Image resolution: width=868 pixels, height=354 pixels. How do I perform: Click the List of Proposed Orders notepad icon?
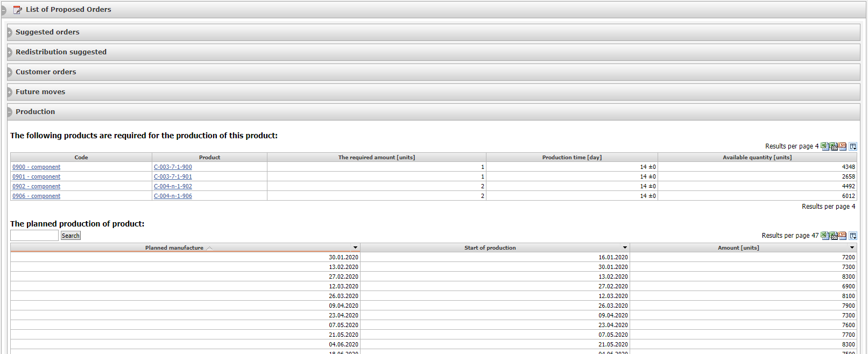(x=18, y=10)
